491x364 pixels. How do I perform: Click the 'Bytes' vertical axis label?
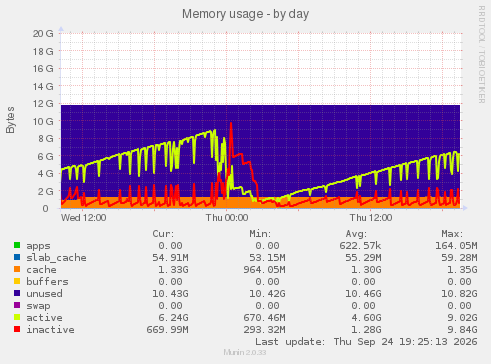[10, 120]
